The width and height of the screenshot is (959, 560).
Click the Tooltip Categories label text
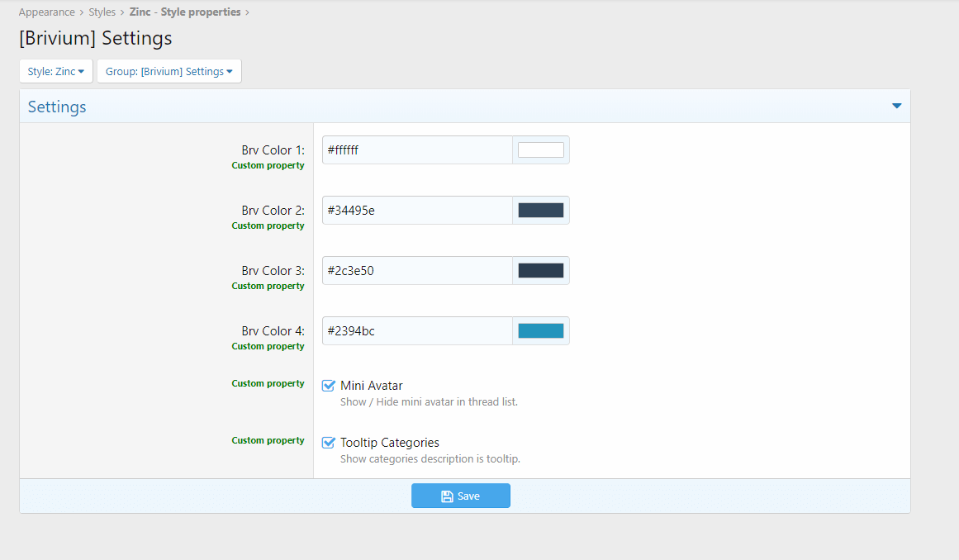click(x=390, y=443)
